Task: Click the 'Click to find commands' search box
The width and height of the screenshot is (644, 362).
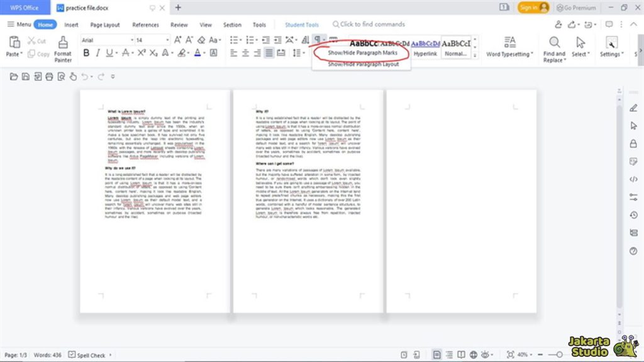Action: tap(372, 25)
